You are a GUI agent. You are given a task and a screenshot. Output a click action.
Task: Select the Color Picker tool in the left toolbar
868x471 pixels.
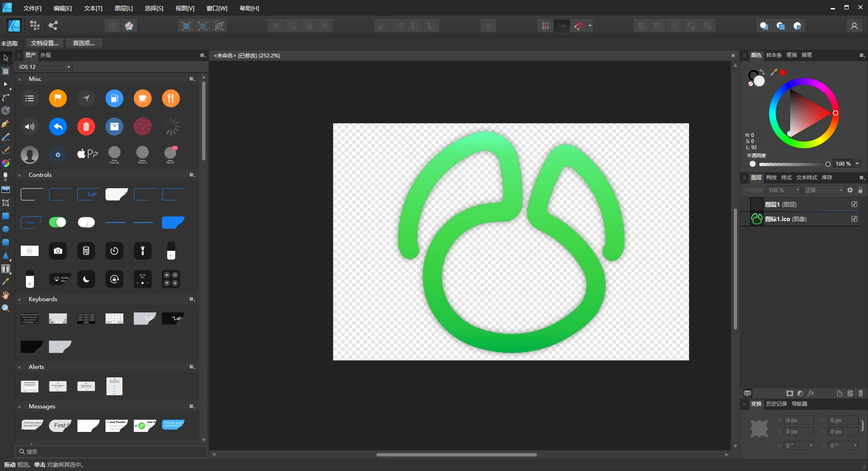[6, 282]
